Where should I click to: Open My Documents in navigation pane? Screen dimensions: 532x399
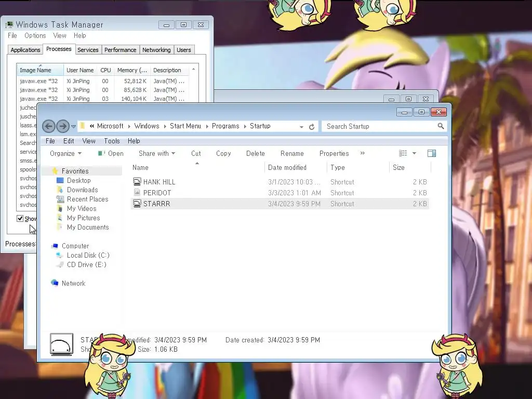88,228
